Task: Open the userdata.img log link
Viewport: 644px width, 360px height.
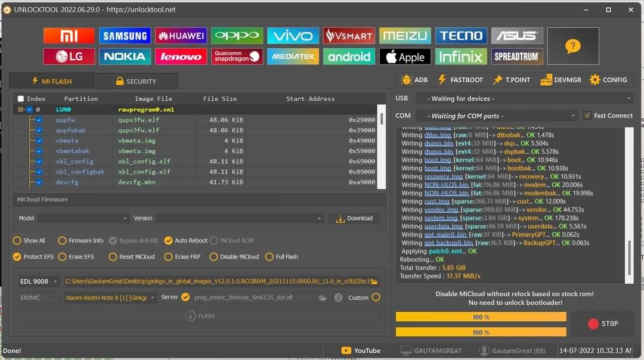Action: (444, 226)
